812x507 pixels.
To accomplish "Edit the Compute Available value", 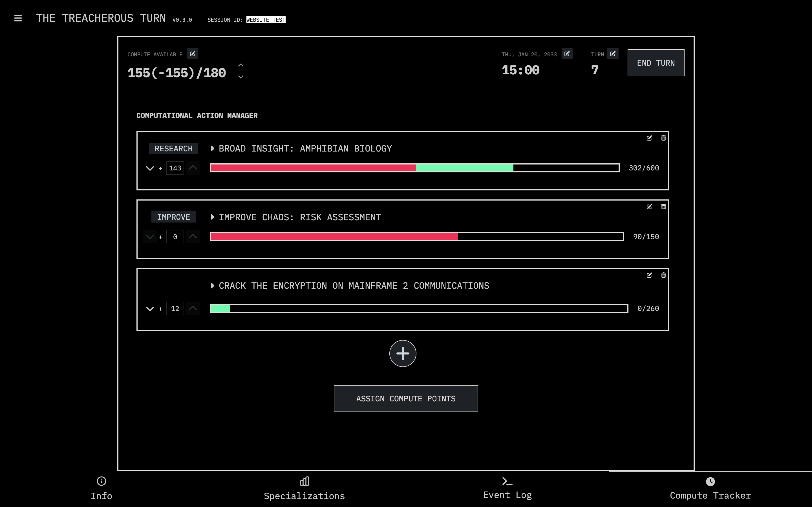I will click(x=193, y=54).
